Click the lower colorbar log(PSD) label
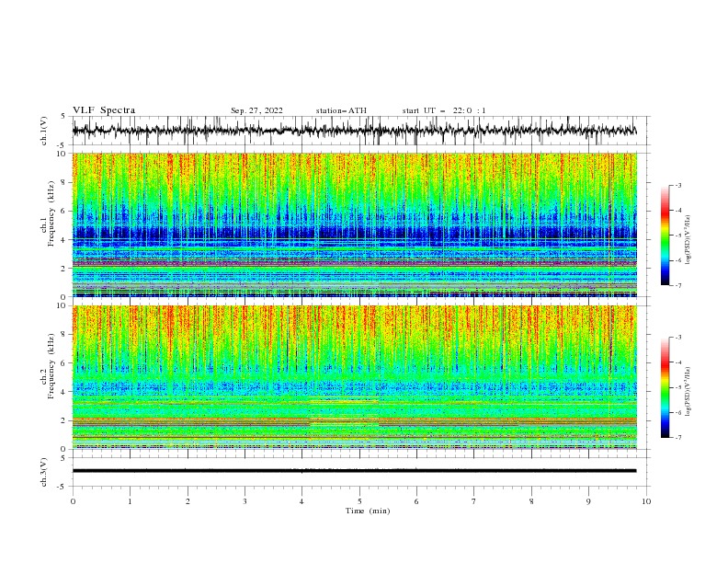Viewport: 728px width, 563px height. coord(688,392)
